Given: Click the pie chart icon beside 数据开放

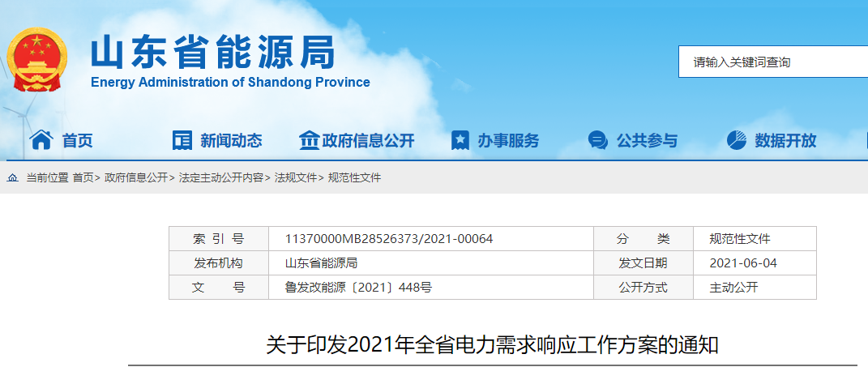Looking at the screenshot, I should click(x=736, y=140).
